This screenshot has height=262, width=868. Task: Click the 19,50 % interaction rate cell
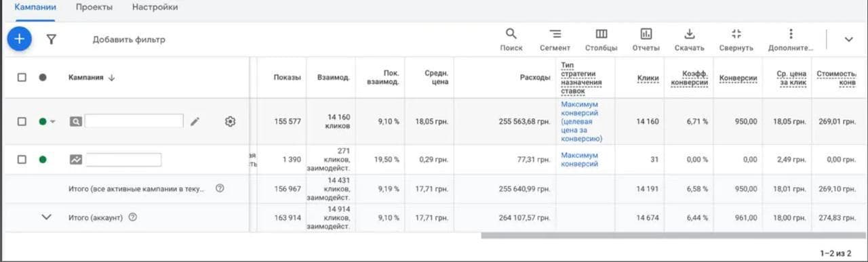(389, 160)
